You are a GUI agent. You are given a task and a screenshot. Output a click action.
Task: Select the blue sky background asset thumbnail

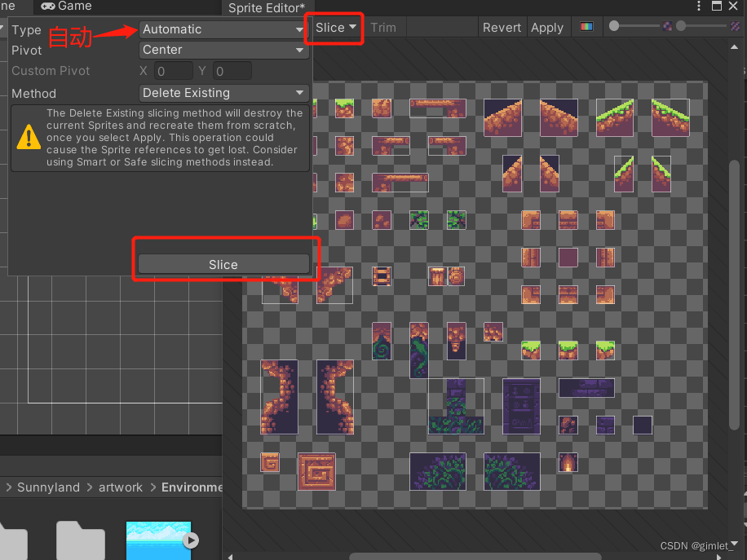pyautogui.click(x=158, y=540)
